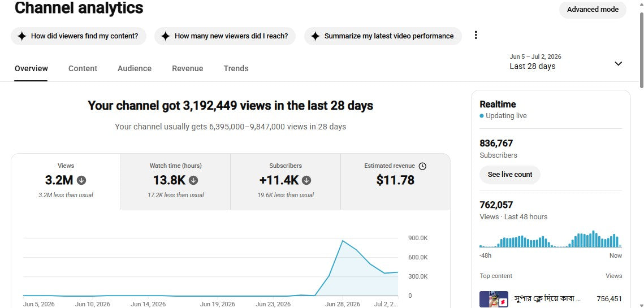The height and width of the screenshot is (308, 644).
Task: Open the top content video thumbnail
Action: coord(494,299)
